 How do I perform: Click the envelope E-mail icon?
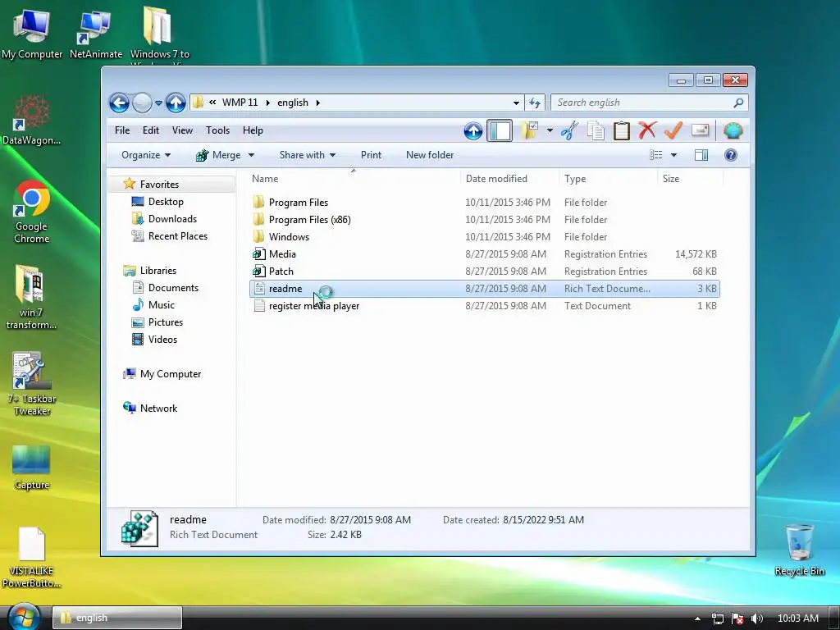click(x=701, y=130)
